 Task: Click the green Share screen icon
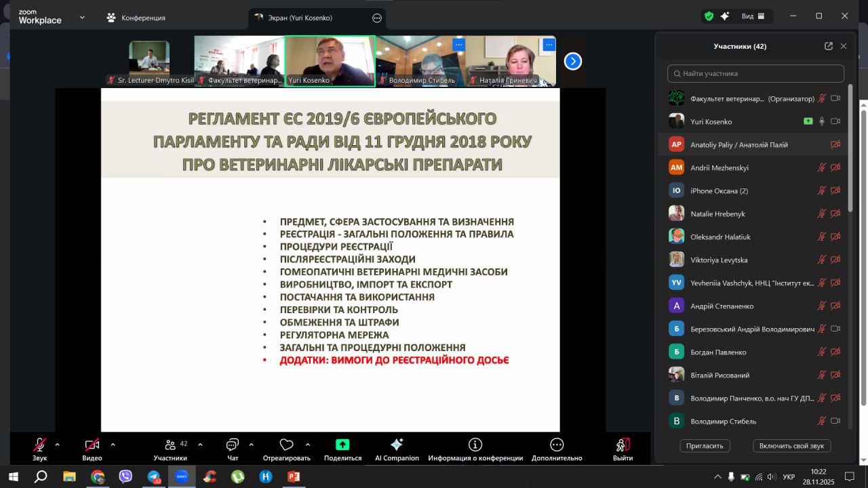[342, 445]
